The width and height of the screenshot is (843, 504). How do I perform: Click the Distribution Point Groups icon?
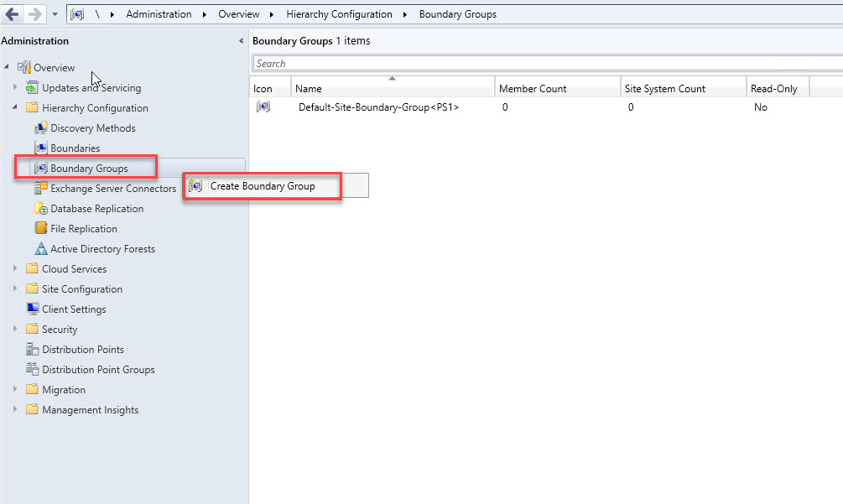(32, 370)
